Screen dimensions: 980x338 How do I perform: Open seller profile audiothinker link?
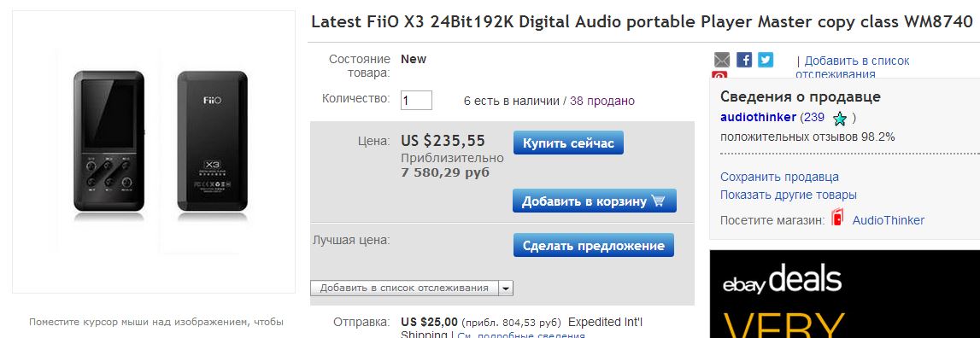click(758, 117)
